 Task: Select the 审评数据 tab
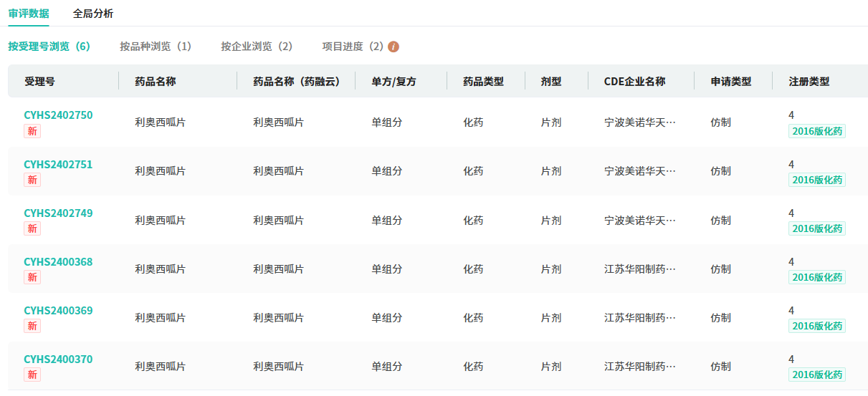29,14
